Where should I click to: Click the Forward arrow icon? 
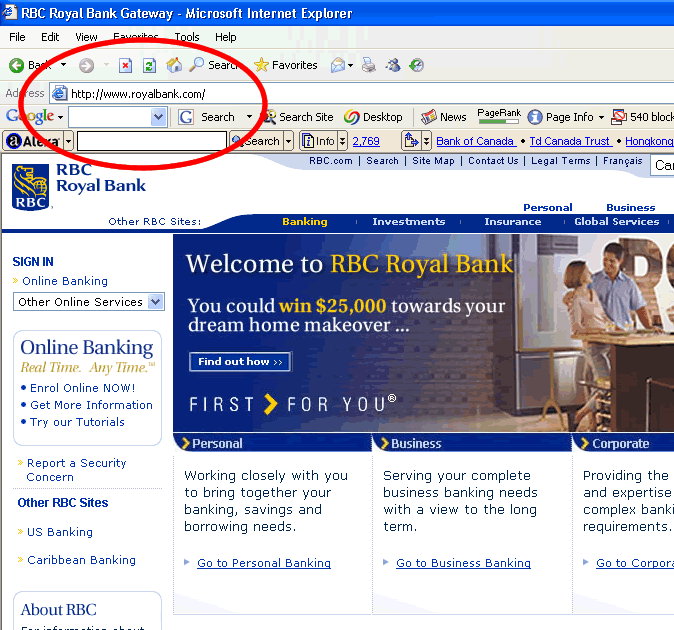86,65
